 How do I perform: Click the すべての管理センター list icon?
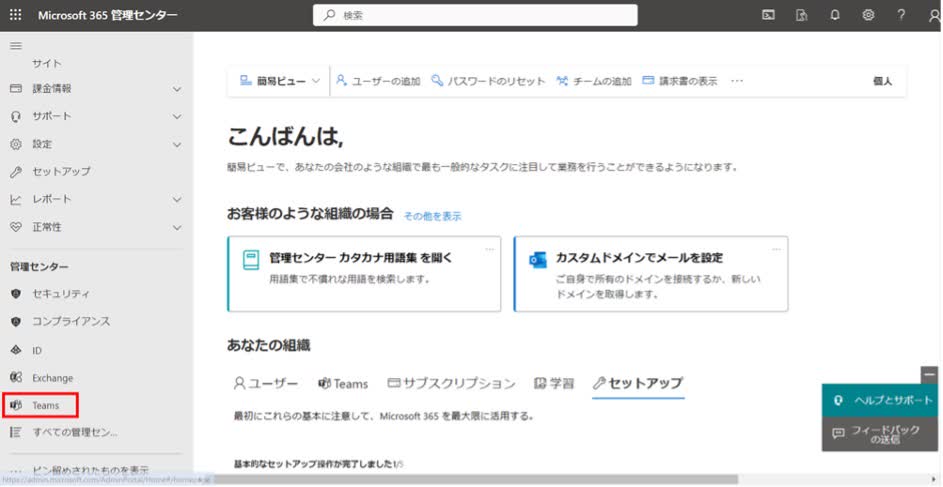tap(16, 433)
